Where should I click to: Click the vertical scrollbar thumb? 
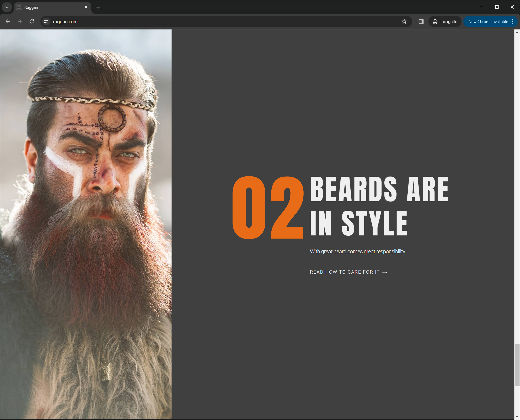[517, 365]
